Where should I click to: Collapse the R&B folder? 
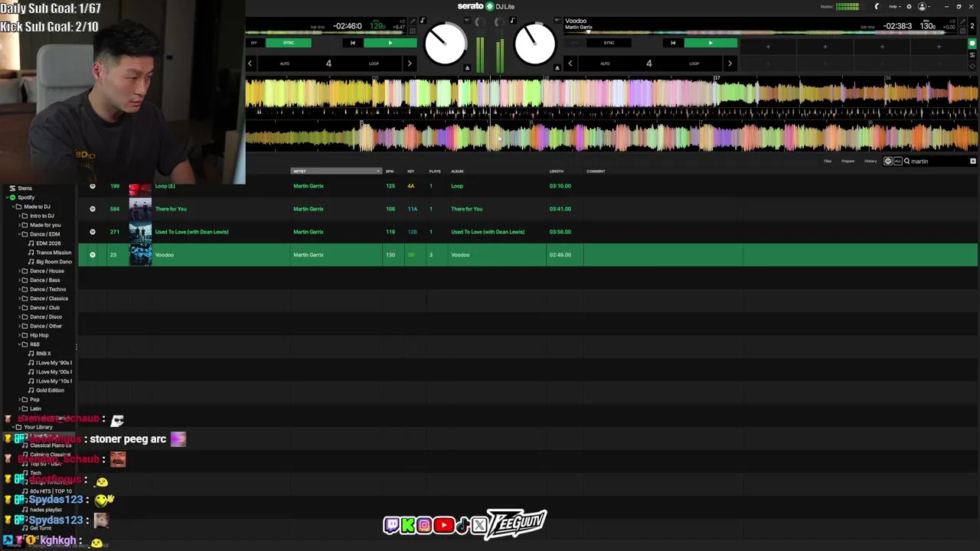[x=19, y=344]
